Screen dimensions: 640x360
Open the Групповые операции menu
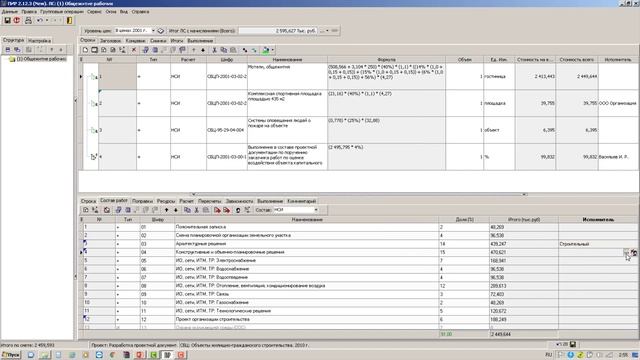[x=62, y=12]
